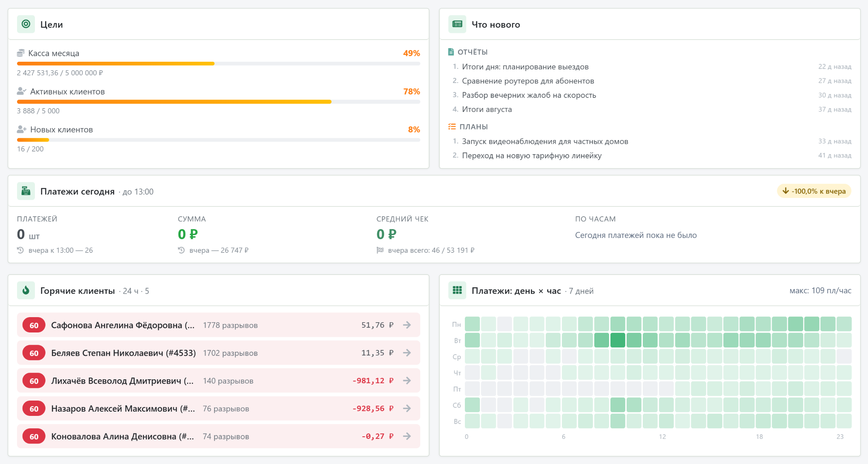Click text макс: 109 пл/час
The height and width of the screenshot is (464, 868).
point(820,290)
